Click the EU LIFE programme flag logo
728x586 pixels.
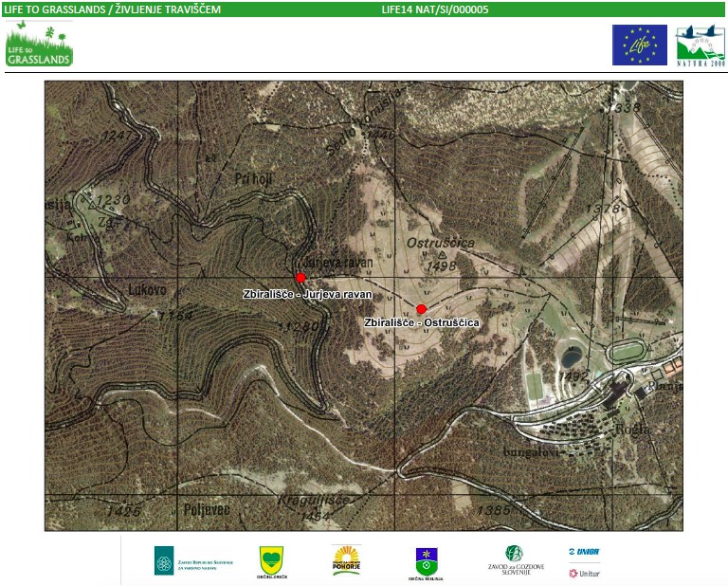(x=639, y=45)
